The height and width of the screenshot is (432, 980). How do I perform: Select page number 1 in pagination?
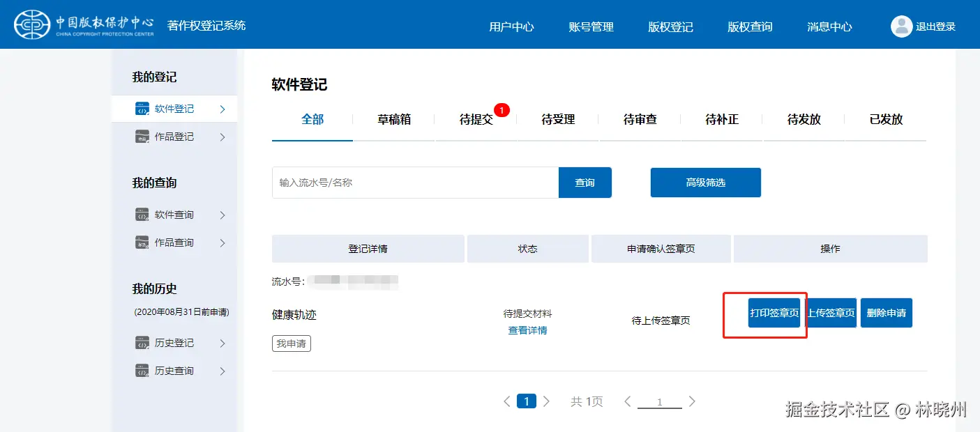tap(527, 401)
